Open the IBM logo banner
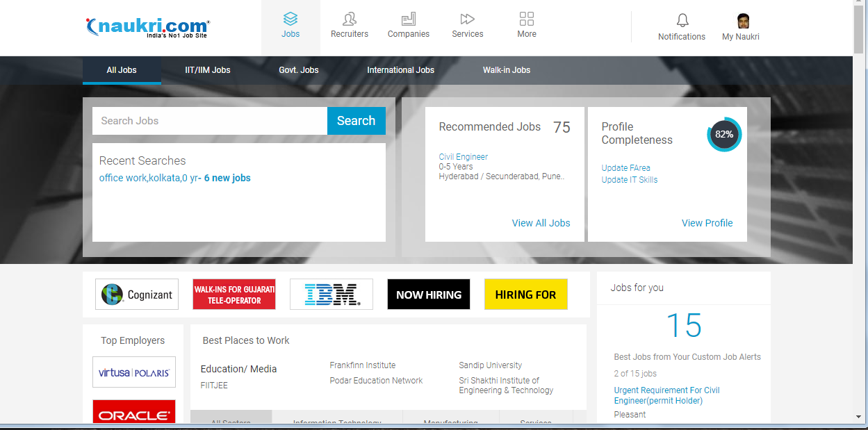This screenshot has width=868, height=430. pyautogui.click(x=331, y=295)
